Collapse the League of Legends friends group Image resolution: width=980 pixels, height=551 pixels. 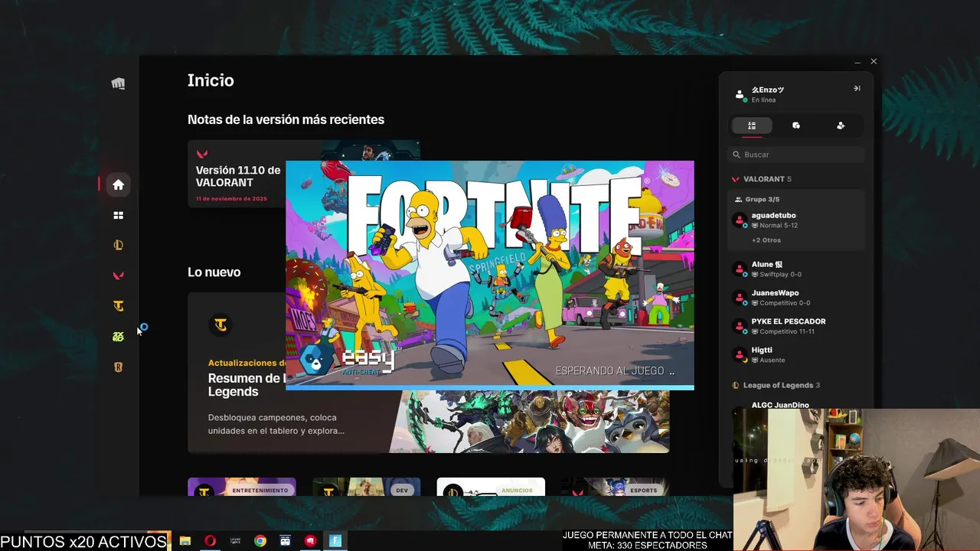[776, 385]
